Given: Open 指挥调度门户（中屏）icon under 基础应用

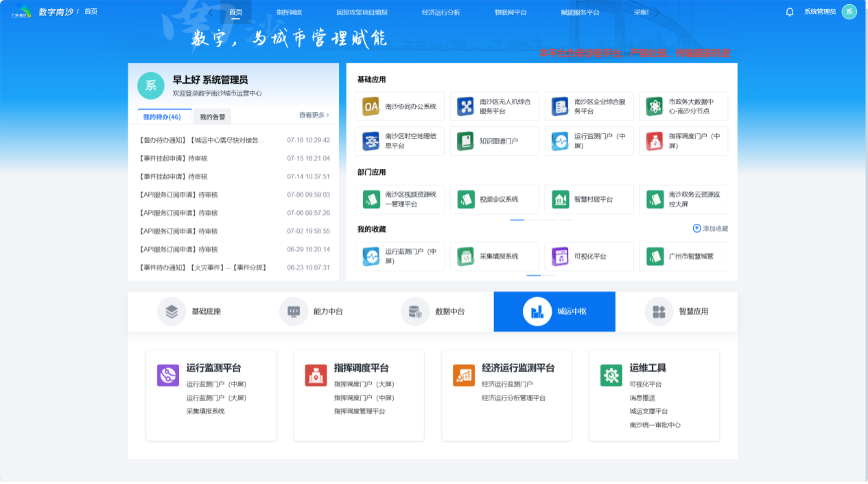Looking at the screenshot, I should tap(655, 141).
